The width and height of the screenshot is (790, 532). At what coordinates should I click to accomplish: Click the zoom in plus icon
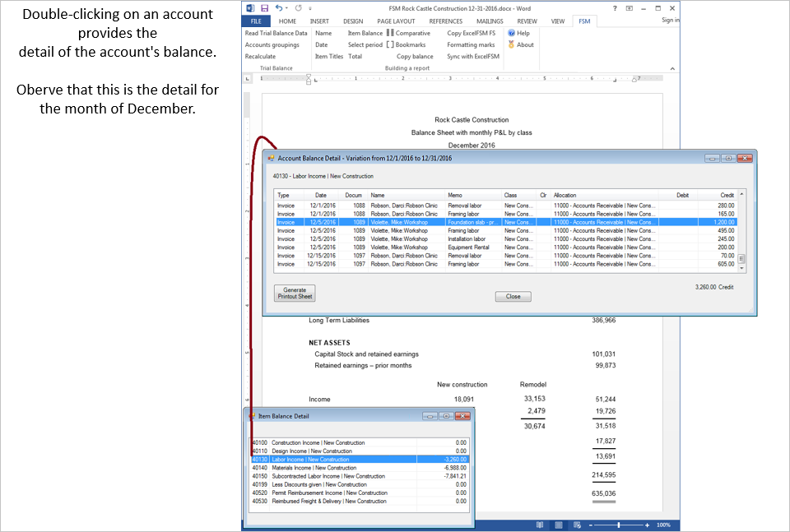648,525
